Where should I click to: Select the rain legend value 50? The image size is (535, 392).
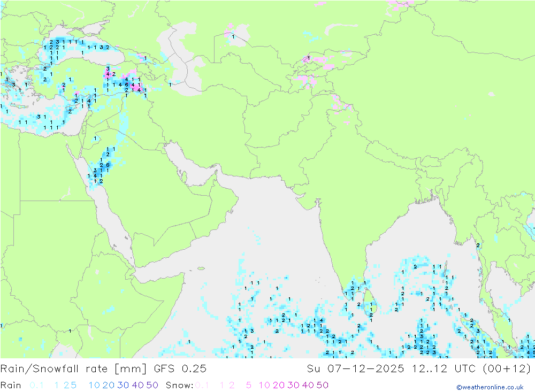pyautogui.click(x=152, y=385)
